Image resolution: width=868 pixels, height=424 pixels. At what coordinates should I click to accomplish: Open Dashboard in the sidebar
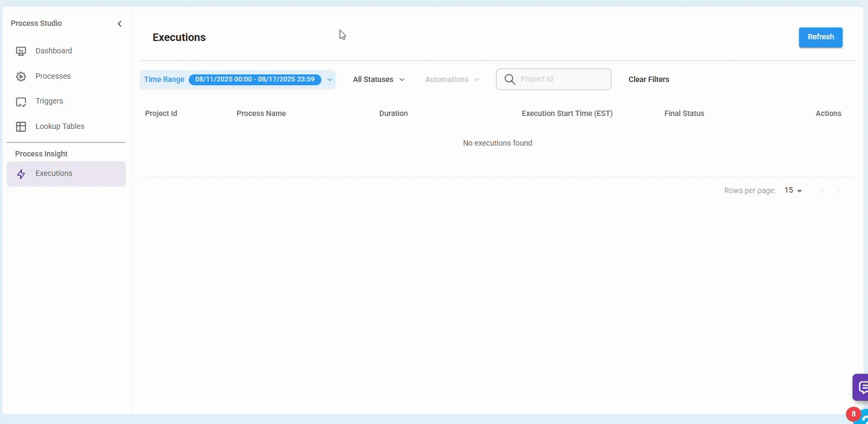(66, 51)
